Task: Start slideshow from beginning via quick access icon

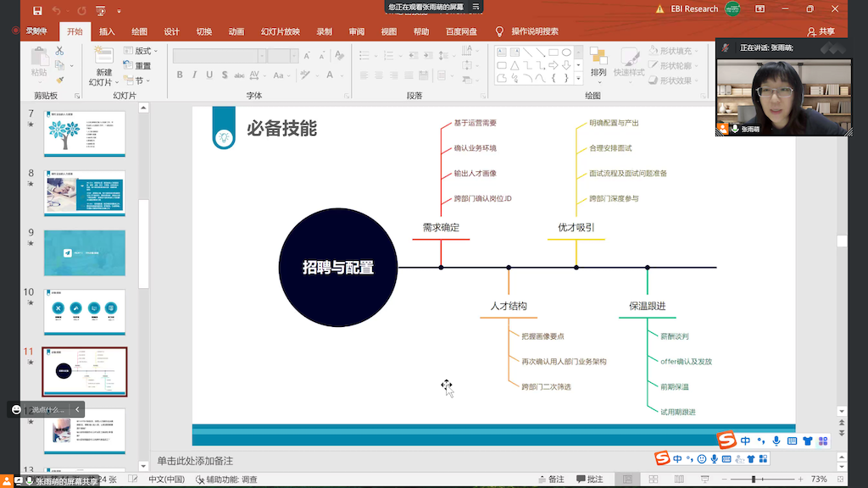Action: 100,10
